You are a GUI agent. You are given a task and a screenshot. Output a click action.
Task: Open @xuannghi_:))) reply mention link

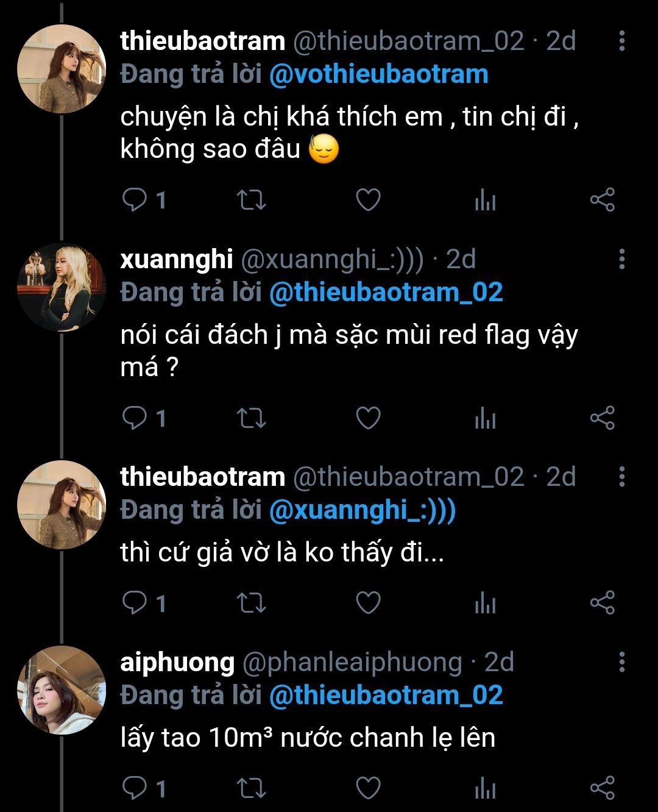(x=362, y=510)
